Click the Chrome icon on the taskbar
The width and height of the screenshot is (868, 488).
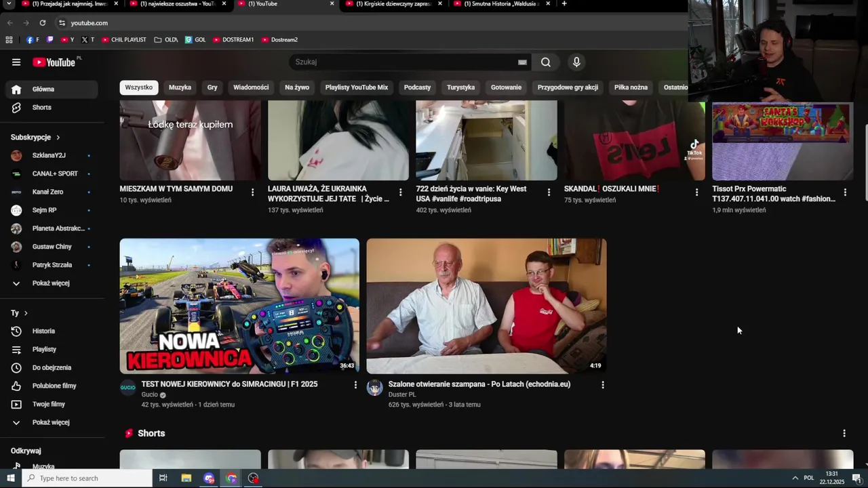click(x=231, y=479)
